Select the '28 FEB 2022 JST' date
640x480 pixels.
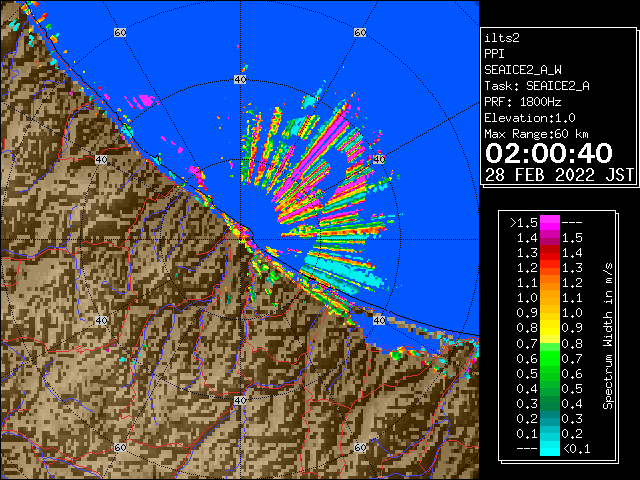[x=559, y=175]
